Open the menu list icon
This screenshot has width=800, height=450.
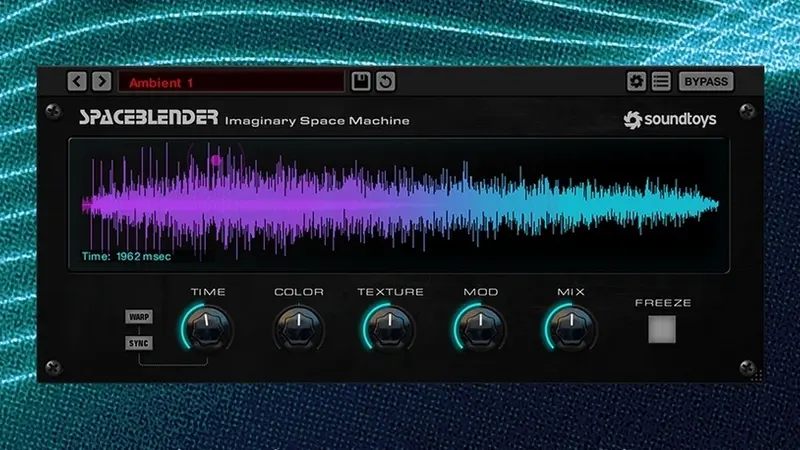click(661, 81)
